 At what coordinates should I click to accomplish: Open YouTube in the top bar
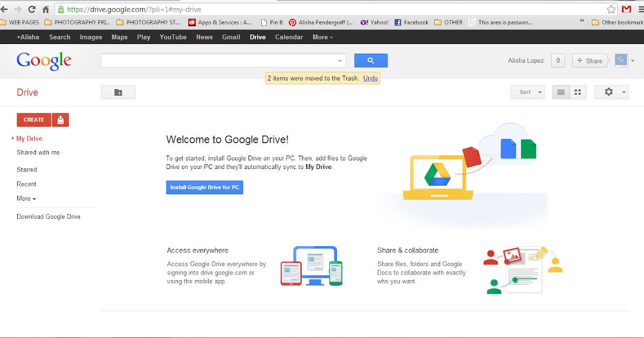click(x=173, y=37)
